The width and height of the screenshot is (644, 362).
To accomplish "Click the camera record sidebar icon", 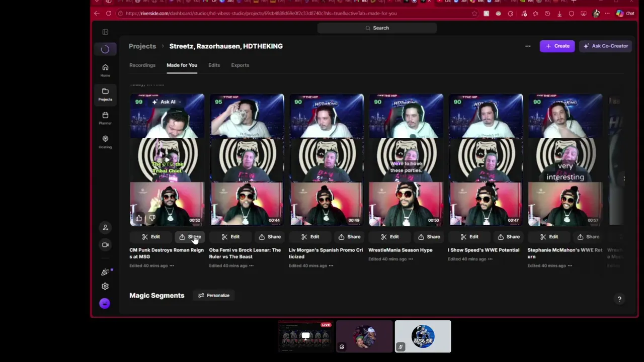I will point(105,245).
